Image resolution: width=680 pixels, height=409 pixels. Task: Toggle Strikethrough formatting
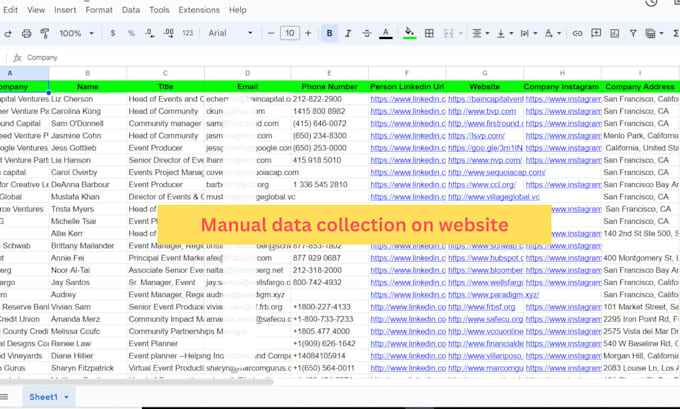click(366, 33)
